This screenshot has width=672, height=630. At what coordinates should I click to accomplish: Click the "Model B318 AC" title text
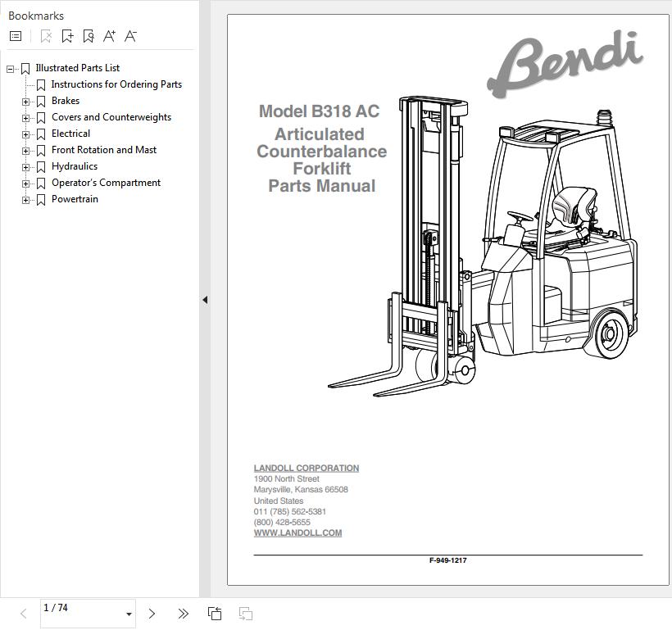point(320,111)
